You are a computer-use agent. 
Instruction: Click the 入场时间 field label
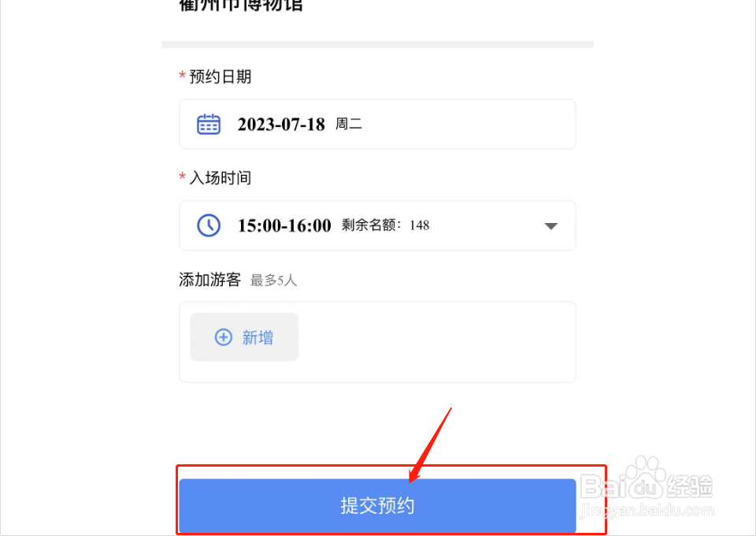coord(220,178)
